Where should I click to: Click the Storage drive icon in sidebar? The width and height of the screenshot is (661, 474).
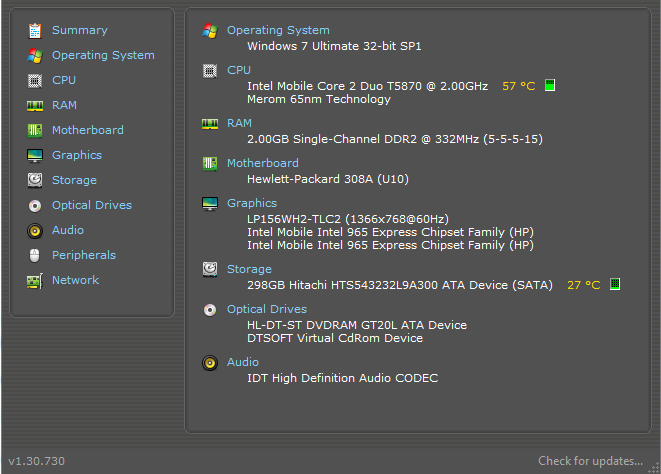35,180
